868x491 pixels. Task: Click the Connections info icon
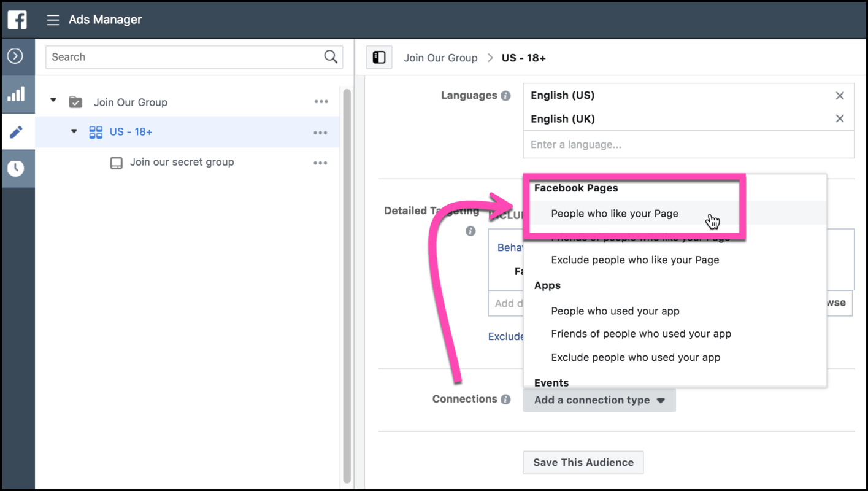tap(505, 400)
